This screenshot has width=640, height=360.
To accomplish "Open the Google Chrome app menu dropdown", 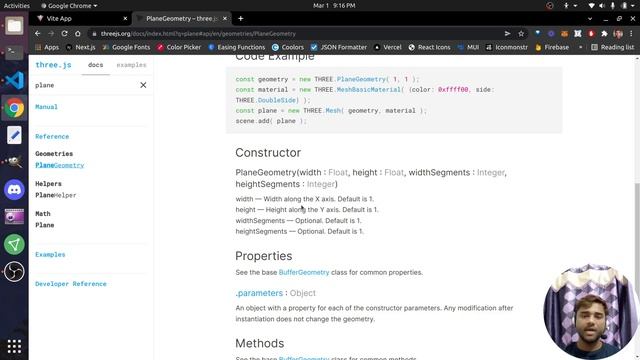I will coord(69,6).
